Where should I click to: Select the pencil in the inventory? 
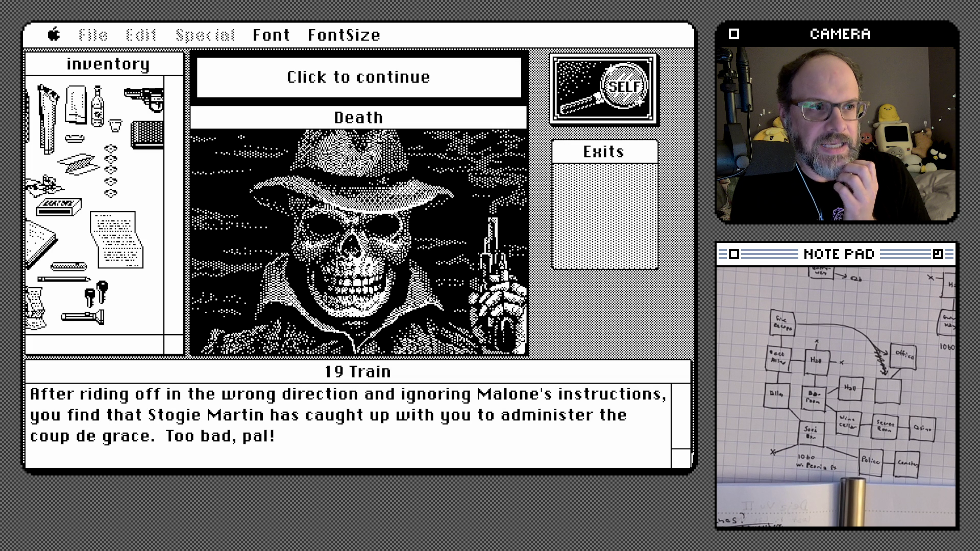[x=63, y=279]
